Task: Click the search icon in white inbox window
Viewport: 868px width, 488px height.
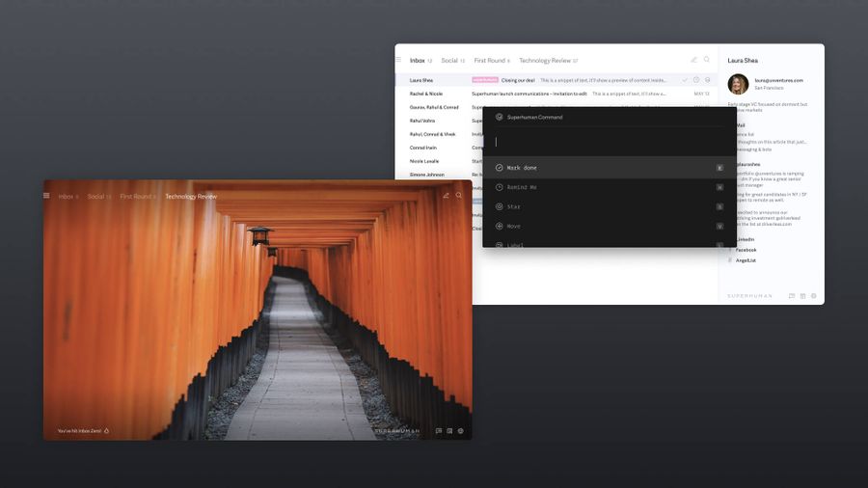Action: click(x=707, y=59)
